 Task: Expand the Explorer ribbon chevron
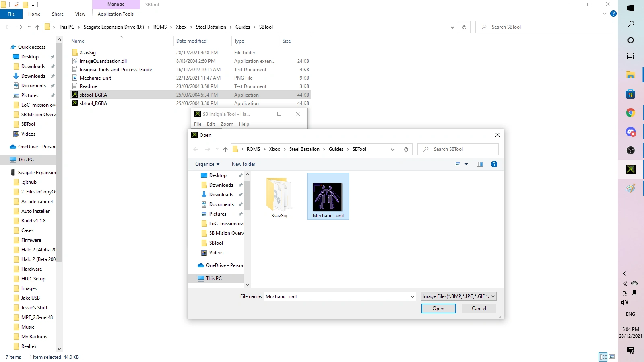pos(605,14)
